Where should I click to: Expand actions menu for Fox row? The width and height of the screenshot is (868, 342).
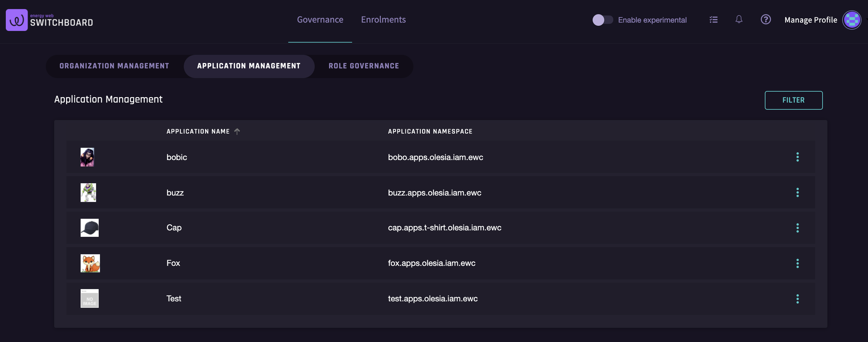click(x=797, y=263)
